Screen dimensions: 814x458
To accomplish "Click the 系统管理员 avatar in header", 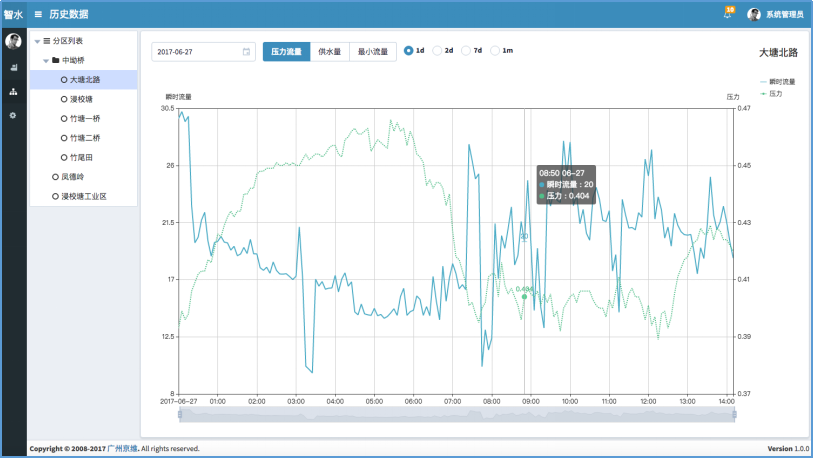I will [x=754, y=14].
